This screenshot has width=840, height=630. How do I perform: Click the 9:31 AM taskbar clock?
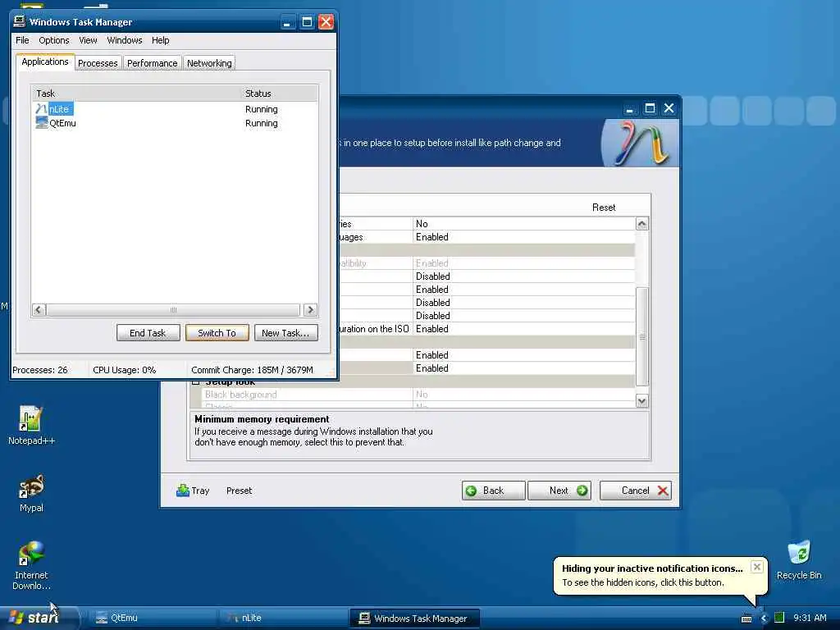pos(810,618)
